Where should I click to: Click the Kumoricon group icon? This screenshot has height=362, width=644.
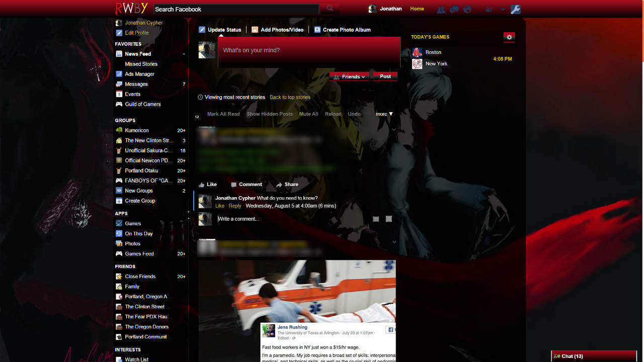[119, 130]
